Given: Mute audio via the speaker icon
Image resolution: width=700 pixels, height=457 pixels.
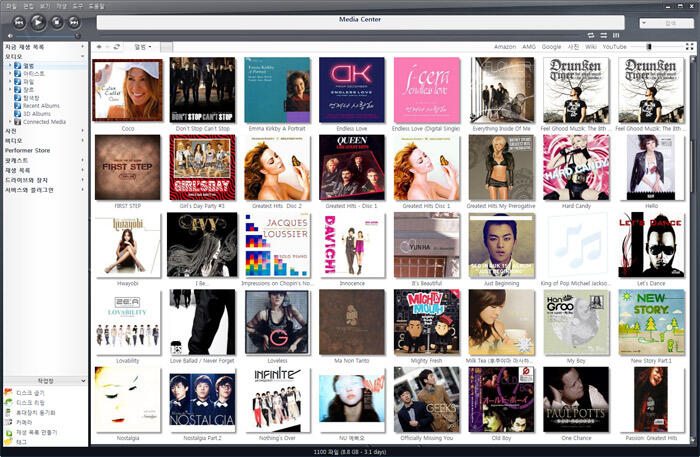Looking at the screenshot, I should tap(10, 36).
